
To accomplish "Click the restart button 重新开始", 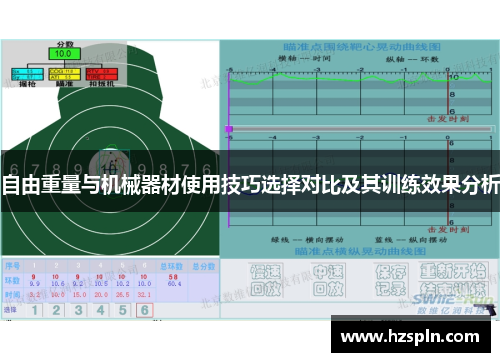I will tap(453, 271).
